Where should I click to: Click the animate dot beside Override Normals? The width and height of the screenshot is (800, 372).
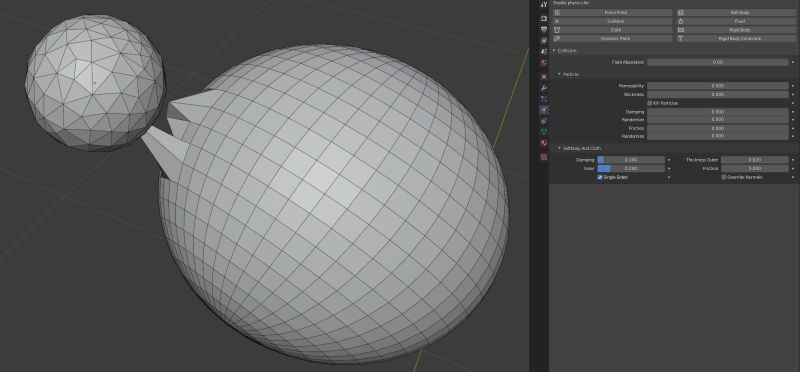click(793, 177)
